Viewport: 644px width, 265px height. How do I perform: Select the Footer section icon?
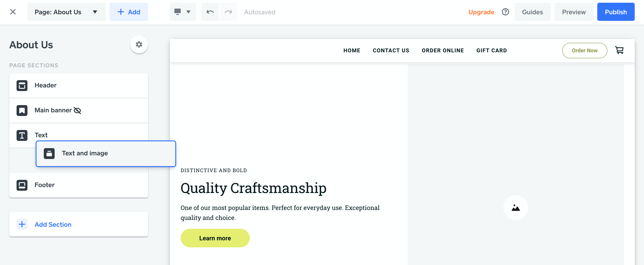(22, 185)
